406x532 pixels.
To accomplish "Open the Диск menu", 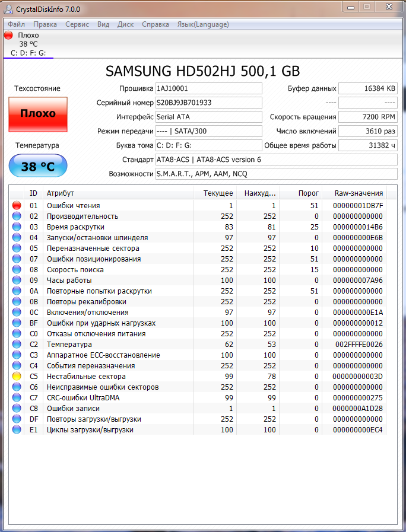I will tap(125, 24).
